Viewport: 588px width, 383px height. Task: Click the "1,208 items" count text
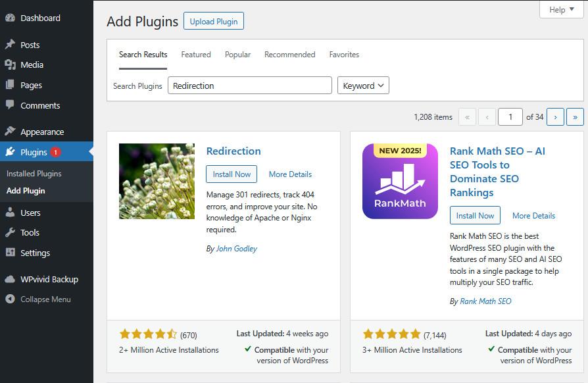point(433,117)
